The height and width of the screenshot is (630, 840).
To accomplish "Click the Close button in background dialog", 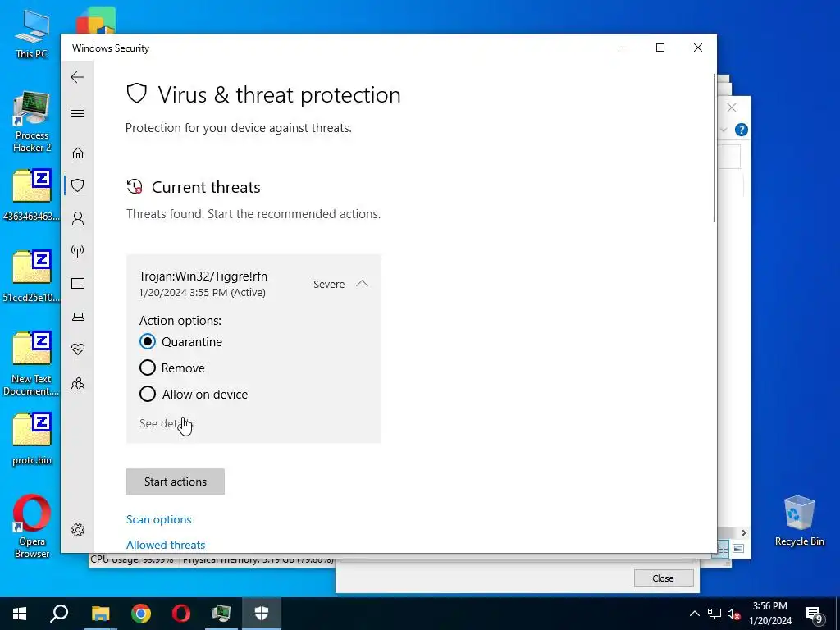I will (663, 578).
